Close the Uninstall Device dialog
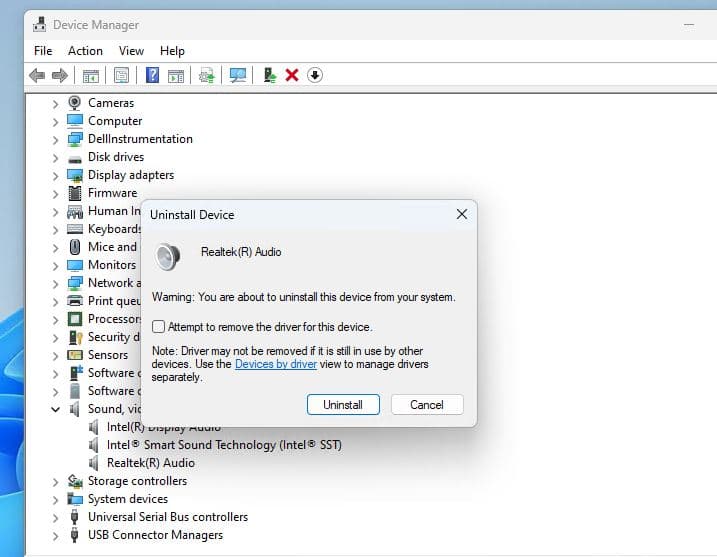This screenshot has width=717, height=557. 461,214
